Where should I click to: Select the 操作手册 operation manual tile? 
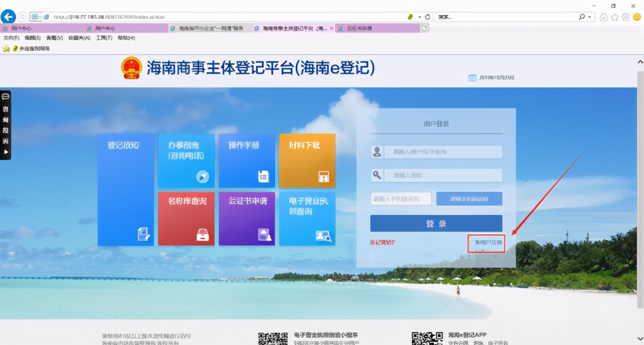coord(246,160)
